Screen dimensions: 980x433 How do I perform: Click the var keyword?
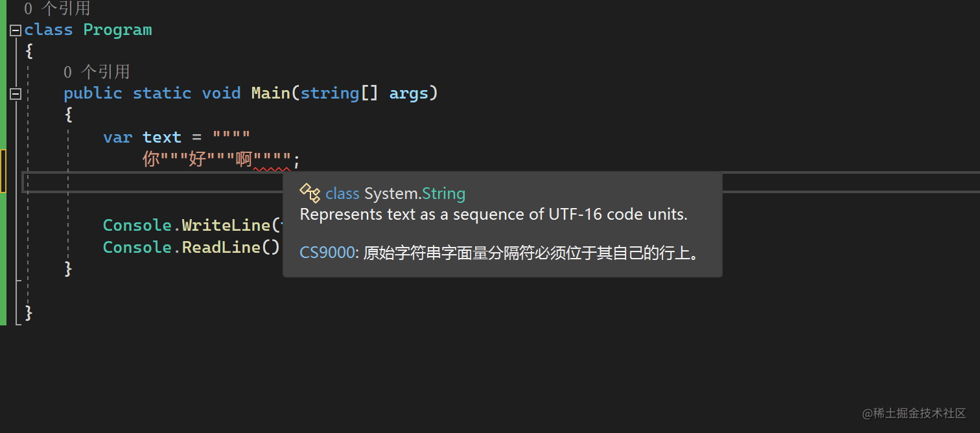(x=117, y=137)
